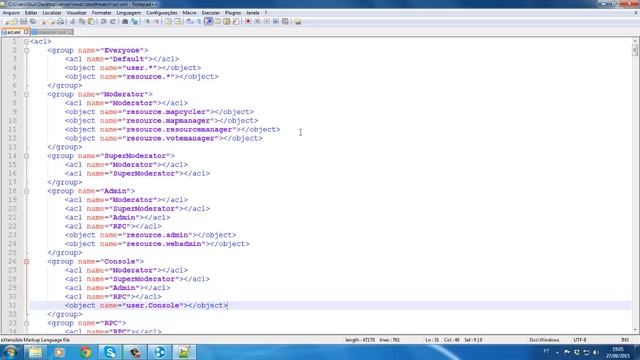640x360 pixels.
Task: Click the Zoom Out toolbar icon
Action: [x=156, y=21]
